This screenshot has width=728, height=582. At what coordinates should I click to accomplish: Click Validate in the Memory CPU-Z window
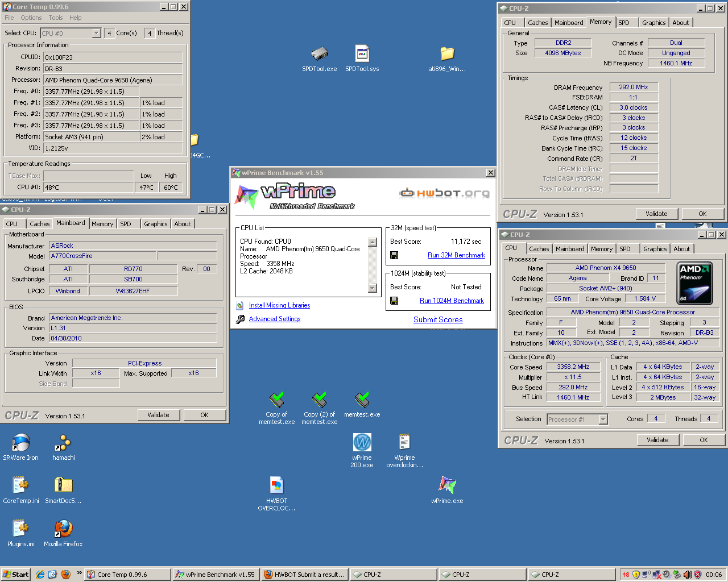pyautogui.click(x=656, y=214)
